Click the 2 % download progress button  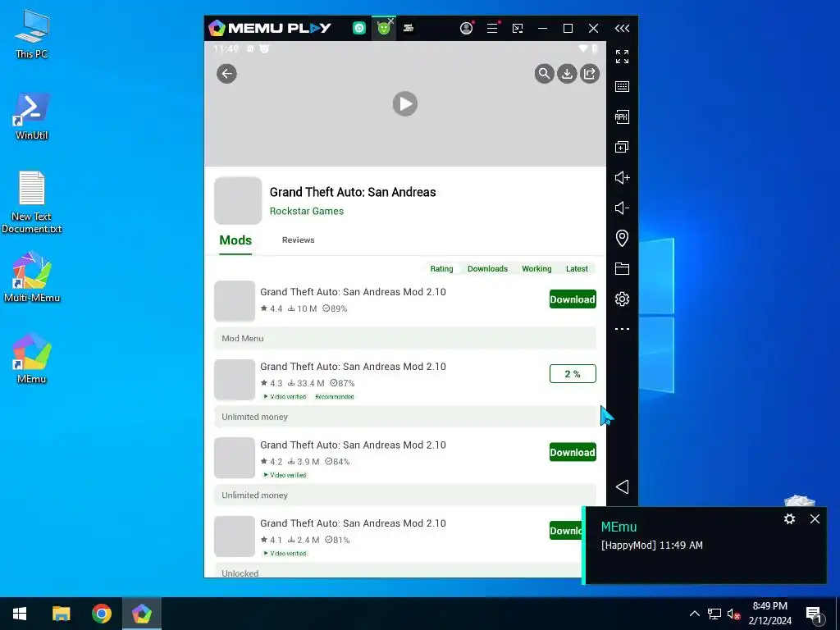pyautogui.click(x=573, y=374)
